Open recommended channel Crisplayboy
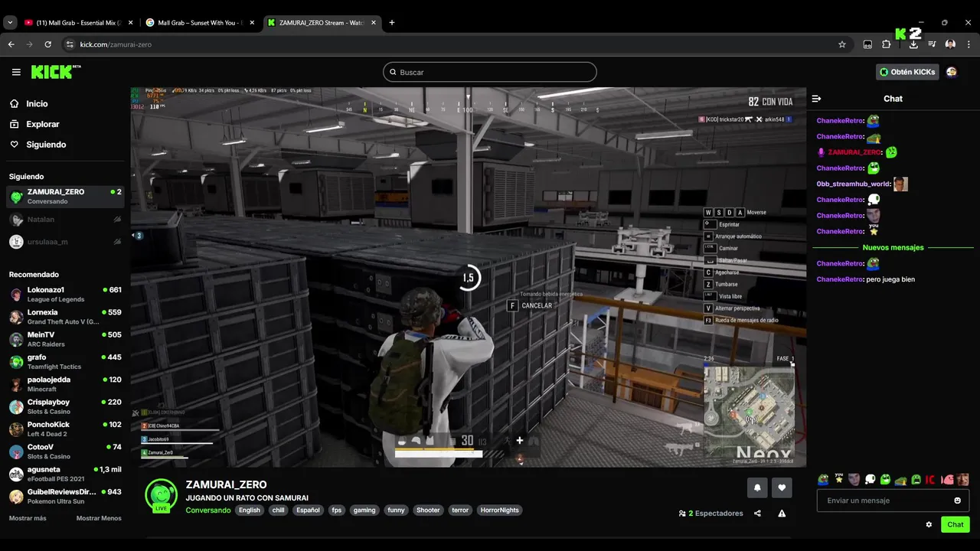980x551 pixels. point(65,406)
